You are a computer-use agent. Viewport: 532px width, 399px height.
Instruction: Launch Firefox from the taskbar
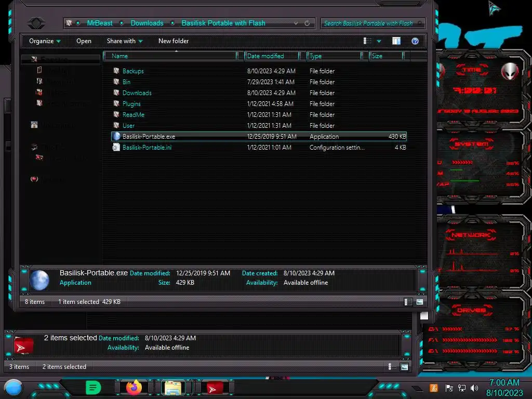134,388
